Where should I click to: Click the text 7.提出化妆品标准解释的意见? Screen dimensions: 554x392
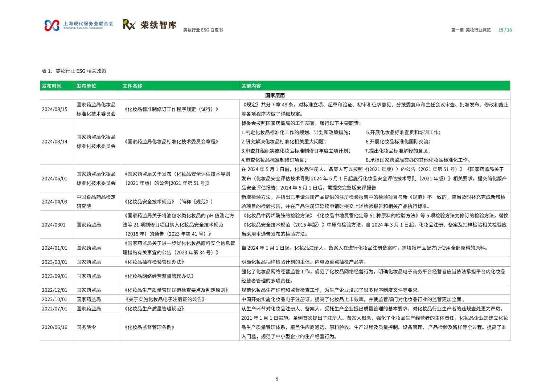click(x=398, y=151)
